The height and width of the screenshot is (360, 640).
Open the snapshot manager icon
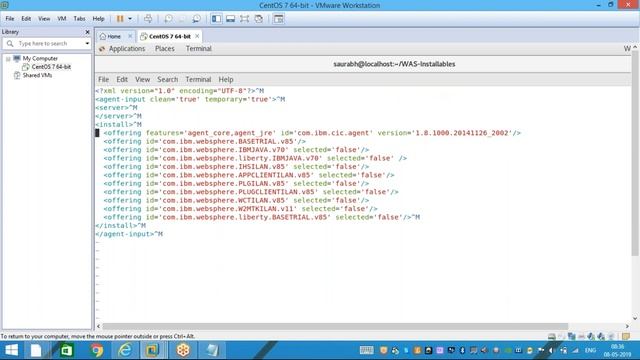(x=196, y=19)
